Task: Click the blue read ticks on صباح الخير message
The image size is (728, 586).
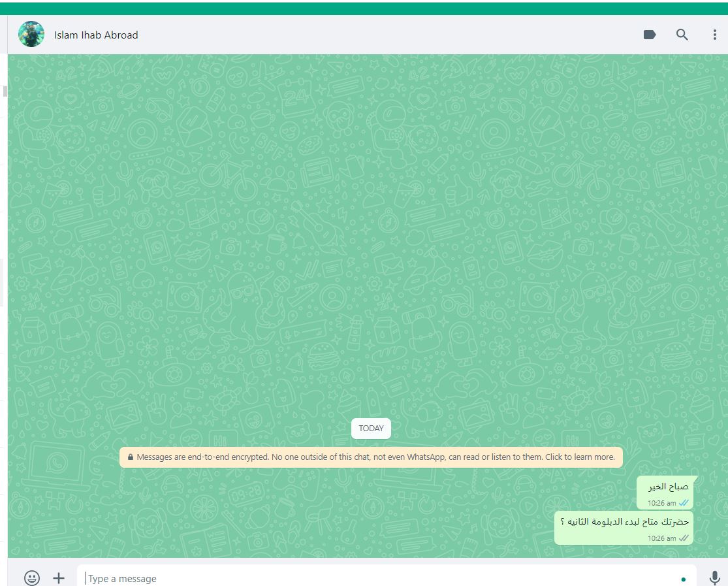Action: pos(684,503)
